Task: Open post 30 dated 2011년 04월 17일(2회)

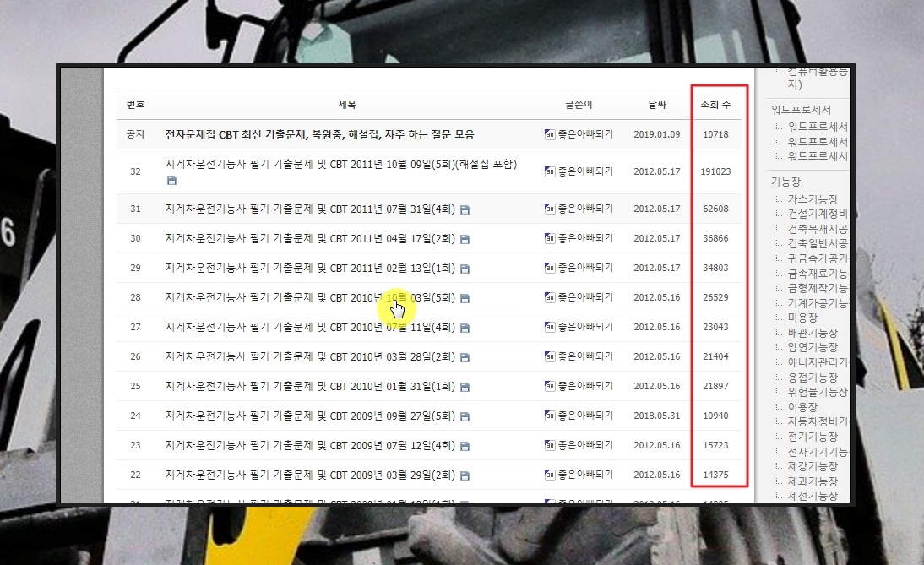Action: point(310,238)
